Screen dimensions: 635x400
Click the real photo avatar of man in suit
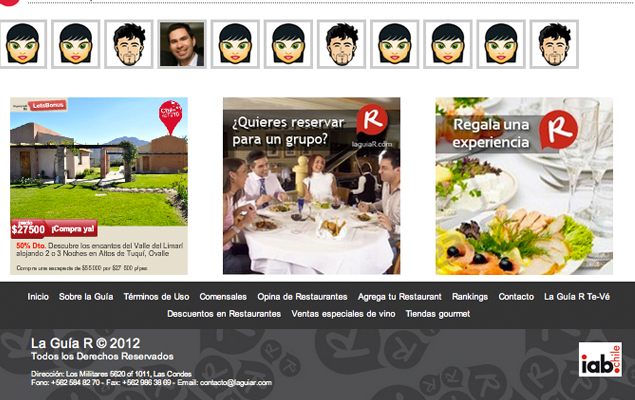pos(182,44)
